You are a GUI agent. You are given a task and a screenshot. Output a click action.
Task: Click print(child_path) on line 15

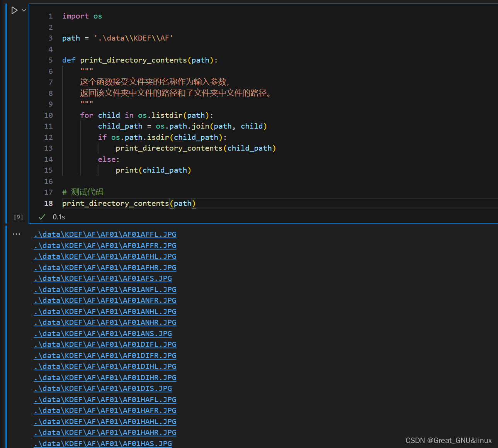[153, 170]
